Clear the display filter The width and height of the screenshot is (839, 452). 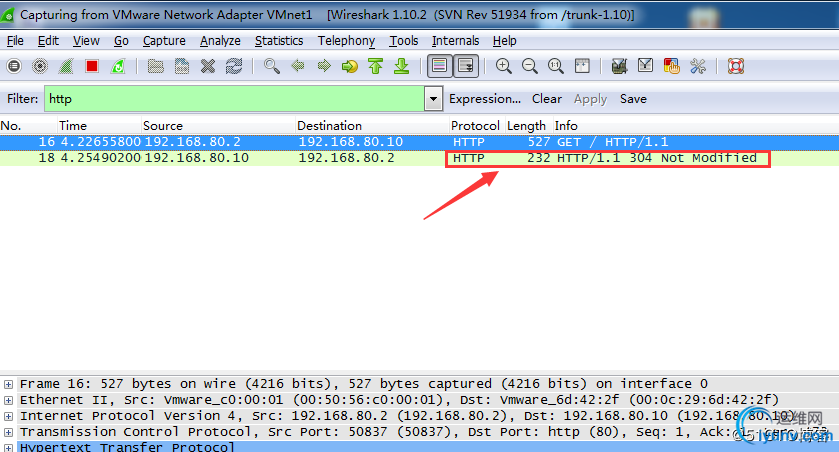pyautogui.click(x=546, y=99)
